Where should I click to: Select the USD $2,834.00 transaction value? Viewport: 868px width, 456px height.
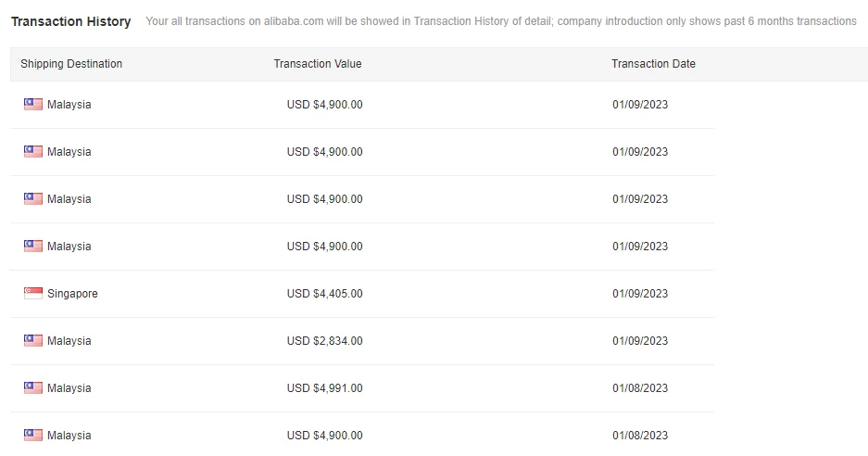click(x=324, y=341)
